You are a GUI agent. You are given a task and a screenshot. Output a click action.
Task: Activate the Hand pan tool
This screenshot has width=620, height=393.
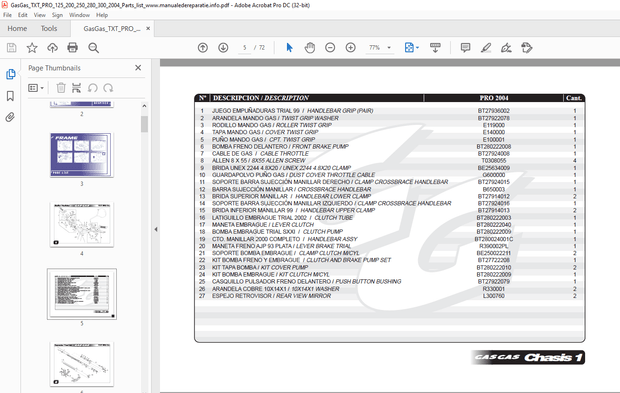click(x=310, y=48)
